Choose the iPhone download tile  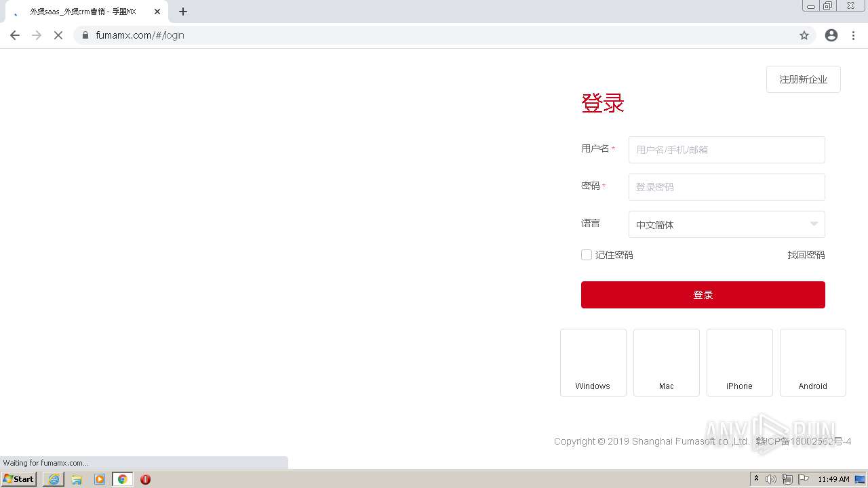click(x=740, y=363)
